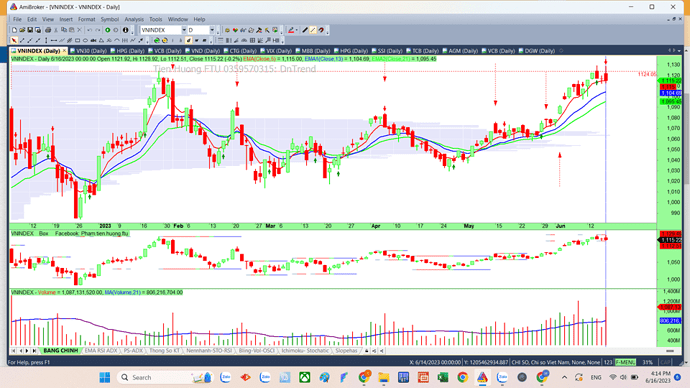The height and width of the screenshot is (388, 690).
Task: Open the View menu
Action: 48,19
